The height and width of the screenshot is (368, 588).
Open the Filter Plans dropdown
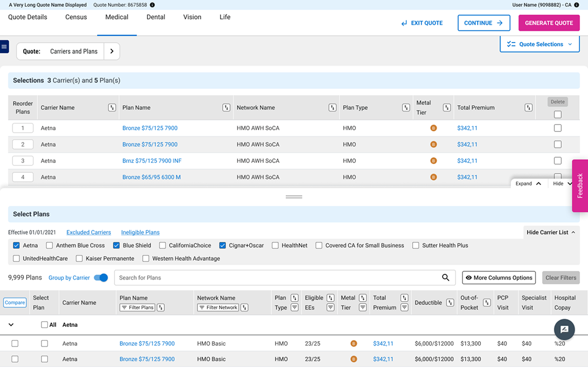[137, 307]
